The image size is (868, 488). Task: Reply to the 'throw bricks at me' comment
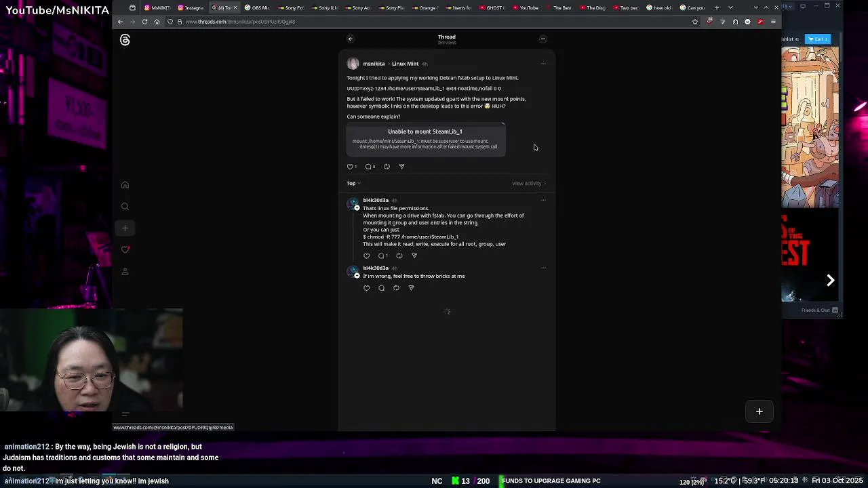(381, 288)
